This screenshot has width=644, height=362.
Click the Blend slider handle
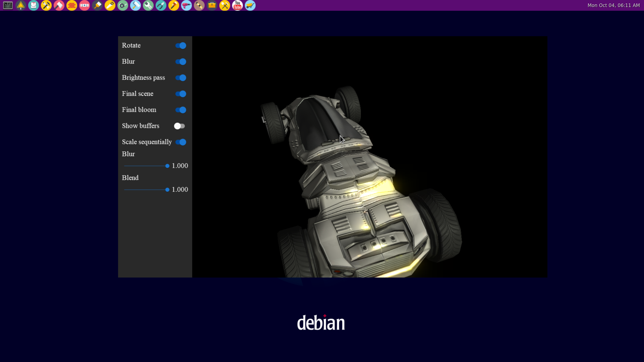[x=167, y=190]
